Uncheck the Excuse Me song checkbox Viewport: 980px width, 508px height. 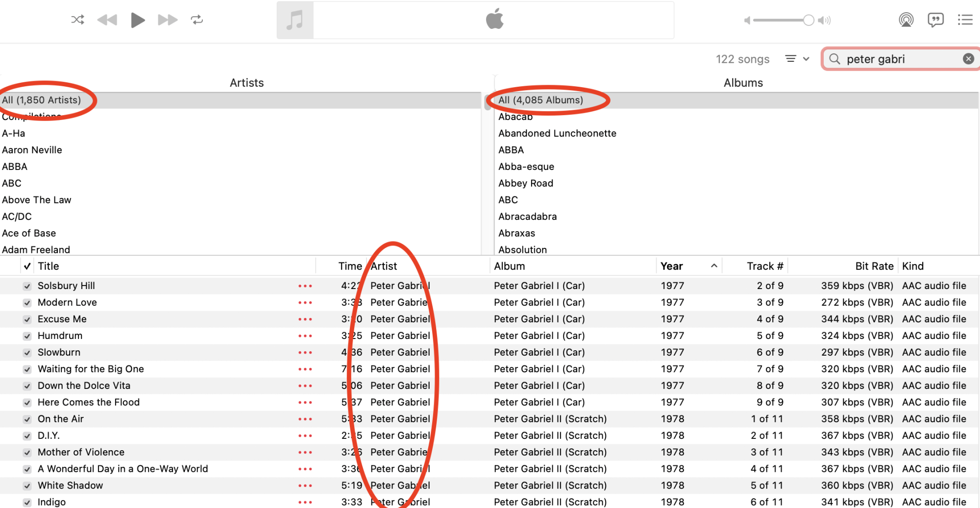[x=27, y=319]
